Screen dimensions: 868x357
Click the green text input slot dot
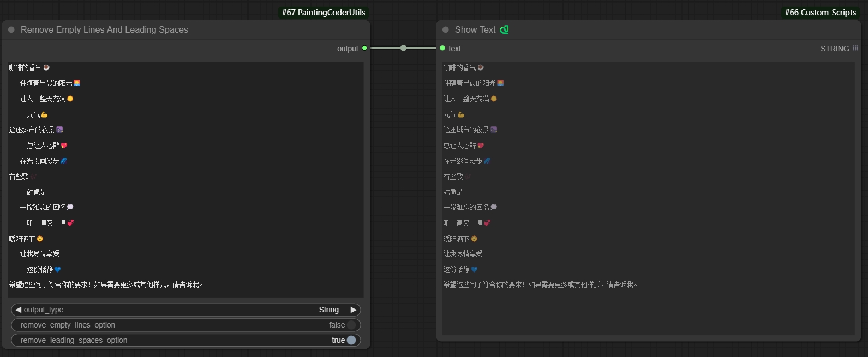click(442, 49)
